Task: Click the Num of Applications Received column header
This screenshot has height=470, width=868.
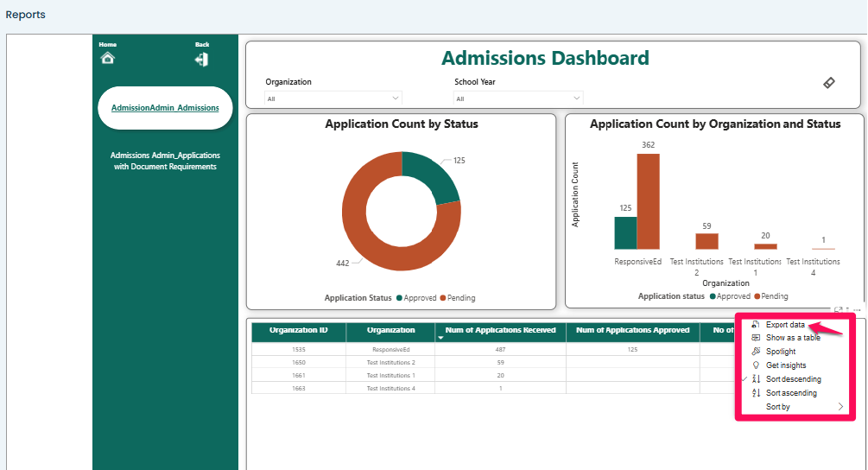Action: [500, 330]
